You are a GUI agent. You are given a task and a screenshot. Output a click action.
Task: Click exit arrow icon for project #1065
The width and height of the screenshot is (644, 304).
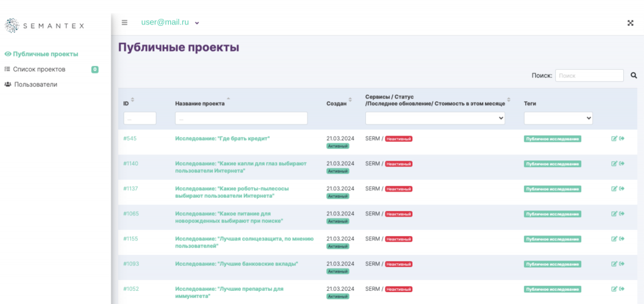pyautogui.click(x=622, y=214)
